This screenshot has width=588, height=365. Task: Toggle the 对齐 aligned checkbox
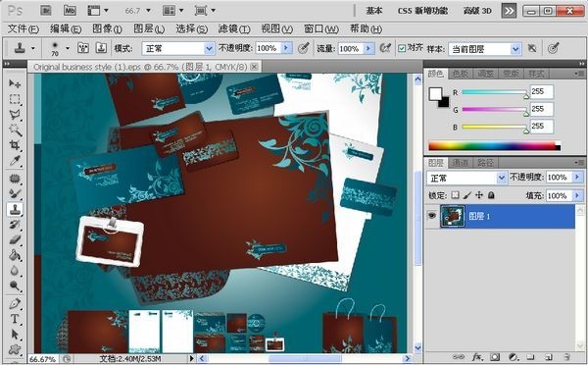point(402,48)
